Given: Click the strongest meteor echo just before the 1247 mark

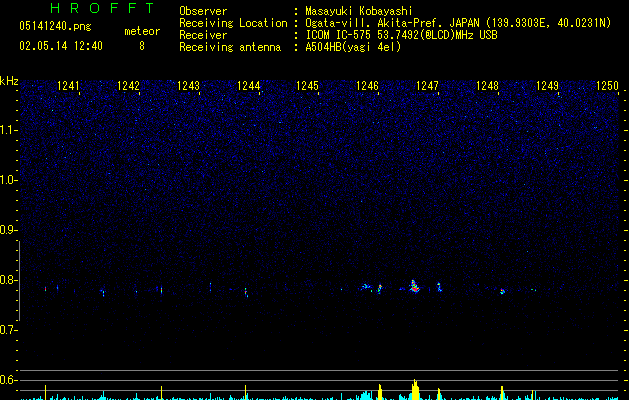Looking at the screenshot, I should point(414,286).
